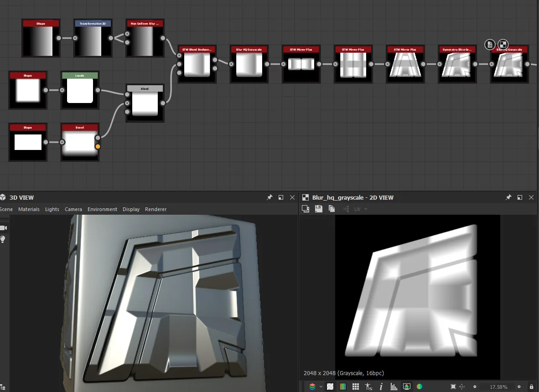Screen dimensions: 539x392
Task: Select the Shape node connected to Bevel
Action: [x=28, y=142]
